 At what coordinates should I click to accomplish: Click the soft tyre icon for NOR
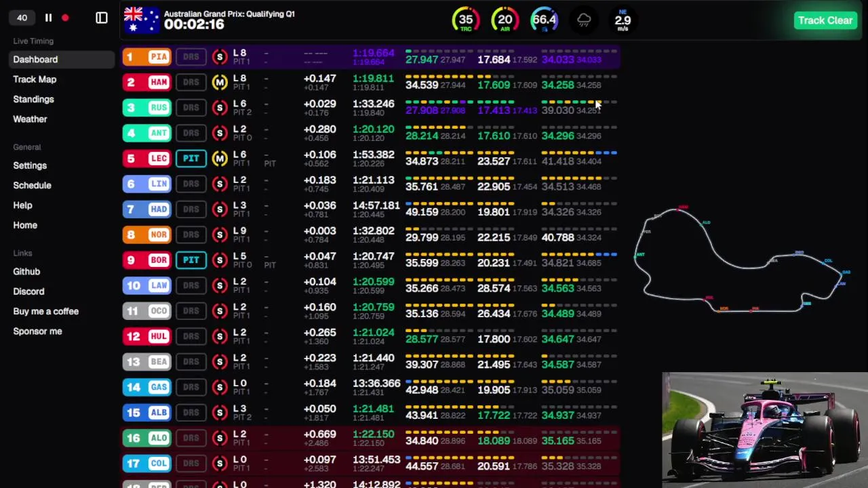pos(219,235)
